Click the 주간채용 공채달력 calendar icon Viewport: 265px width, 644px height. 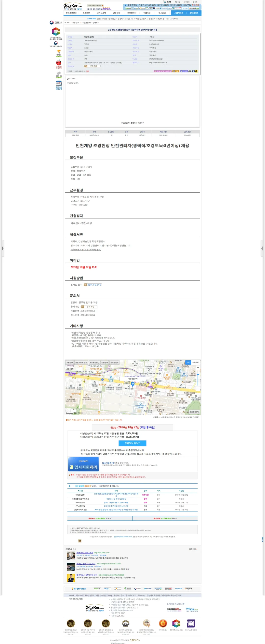tap(59, 85)
